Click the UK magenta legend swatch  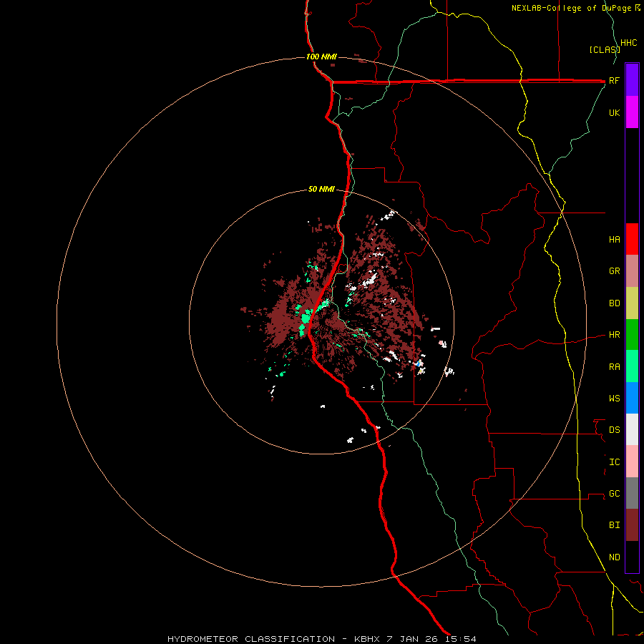(632, 112)
